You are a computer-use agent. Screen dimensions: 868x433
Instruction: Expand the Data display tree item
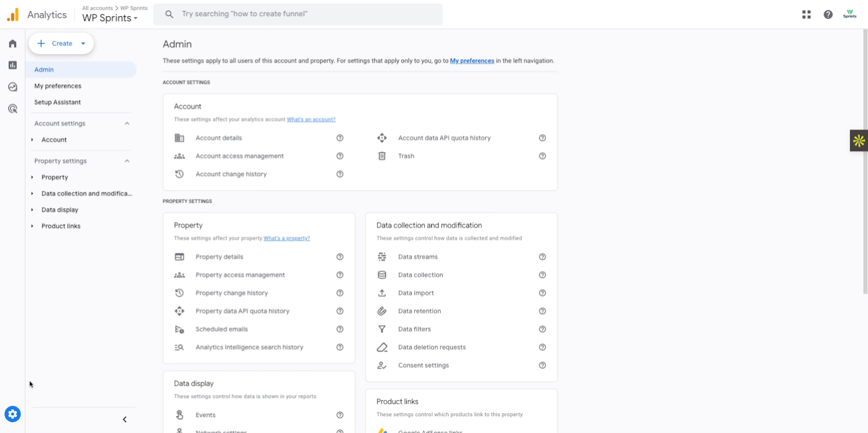pyautogui.click(x=32, y=210)
